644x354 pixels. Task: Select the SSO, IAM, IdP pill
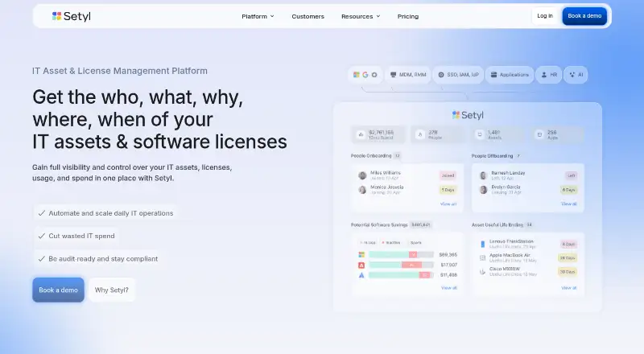(x=458, y=75)
